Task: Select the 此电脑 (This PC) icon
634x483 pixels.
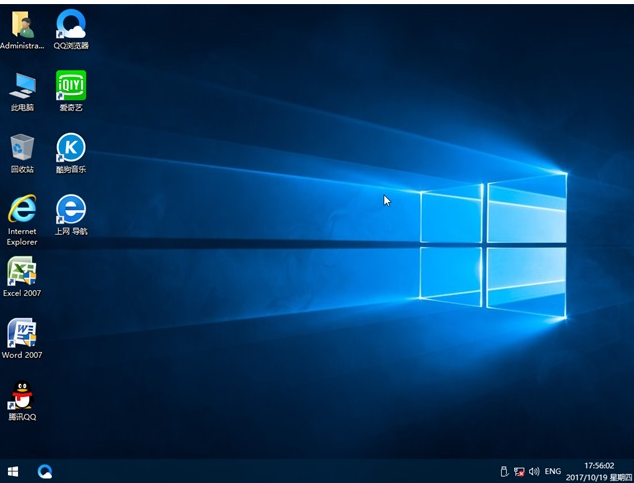Action: [21, 86]
